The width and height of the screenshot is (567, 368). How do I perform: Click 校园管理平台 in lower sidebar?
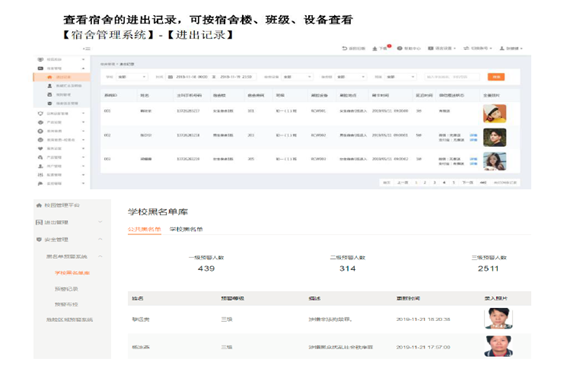pos(62,205)
